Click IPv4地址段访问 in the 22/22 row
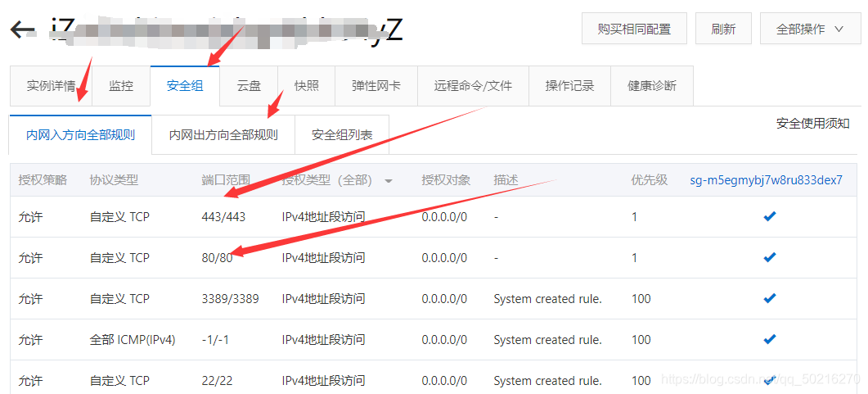The height and width of the screenshot is (394, 868). pyautogui.click(x=323, y=381)
